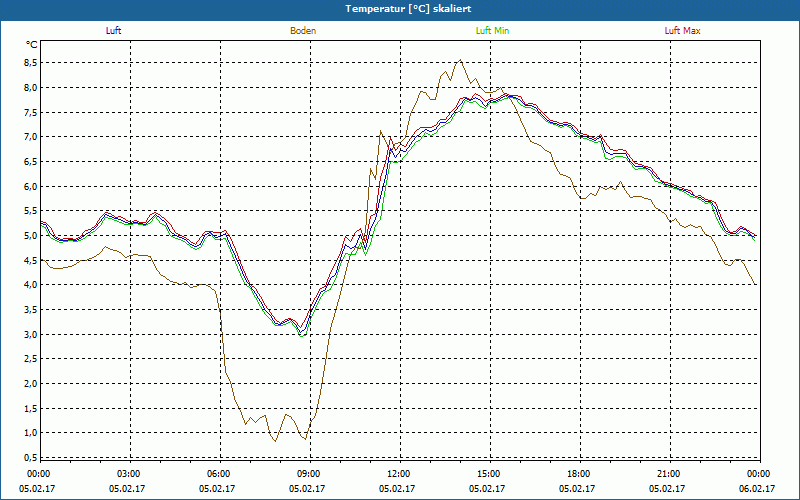Click the Boden curve peak near 14:00
Viewport: 800px width, 500px height.
pos(461,60)
